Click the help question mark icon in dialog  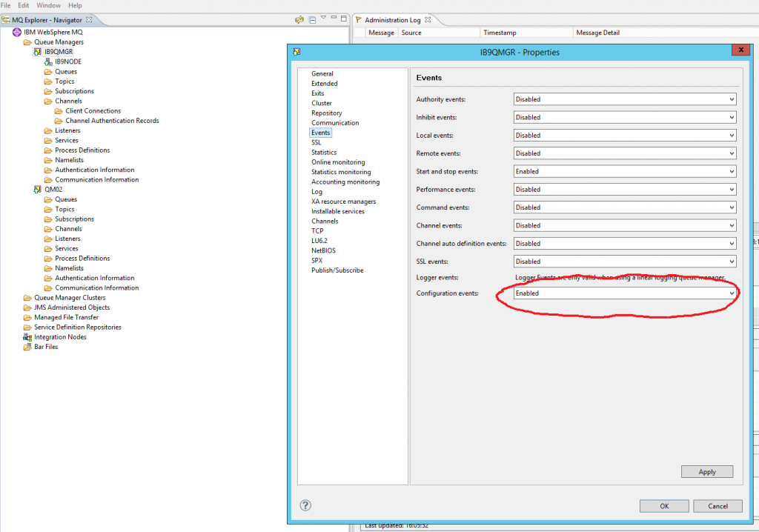305,505
